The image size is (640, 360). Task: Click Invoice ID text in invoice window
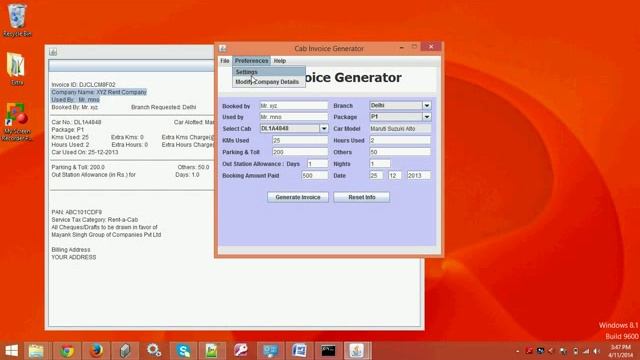click(x=83, y=84)
